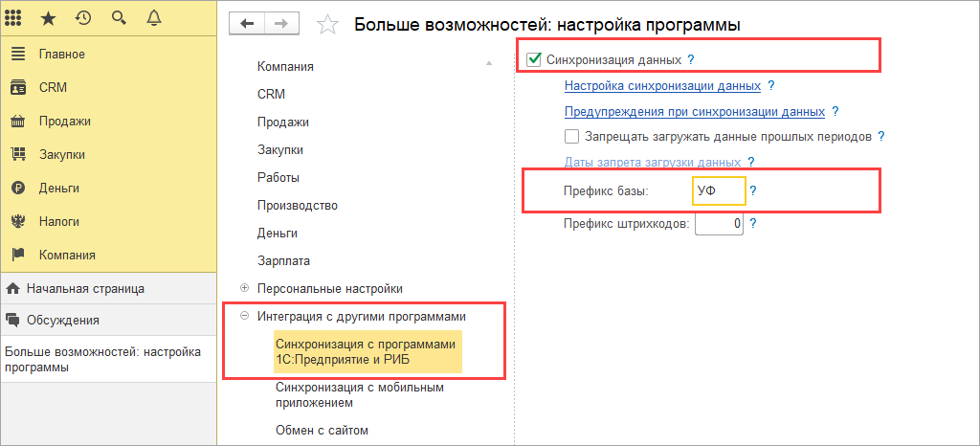Expand Персональные настройки section
The image size is (980, 446).
pos(245,288)
